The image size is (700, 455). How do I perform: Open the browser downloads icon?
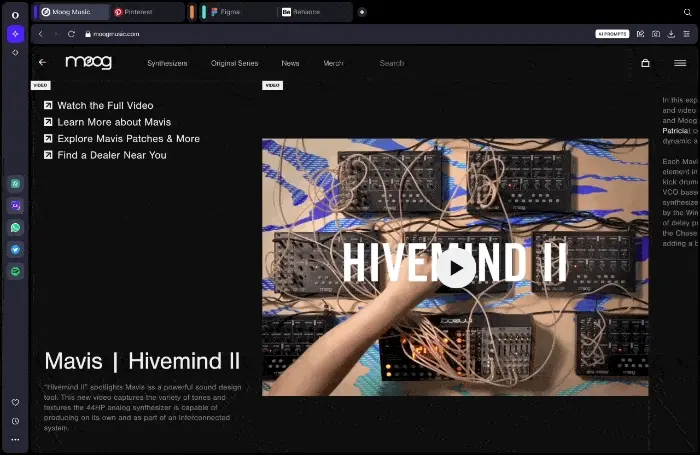point(671,34)
